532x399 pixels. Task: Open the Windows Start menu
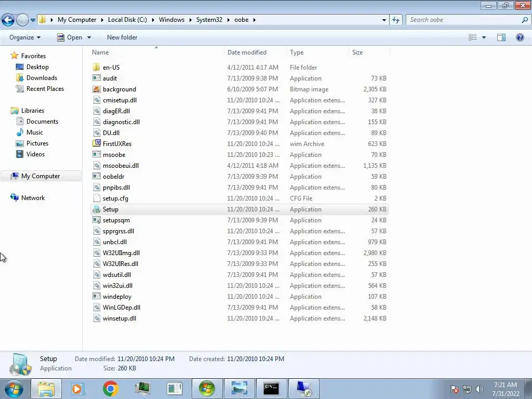(x=14, y=389)
